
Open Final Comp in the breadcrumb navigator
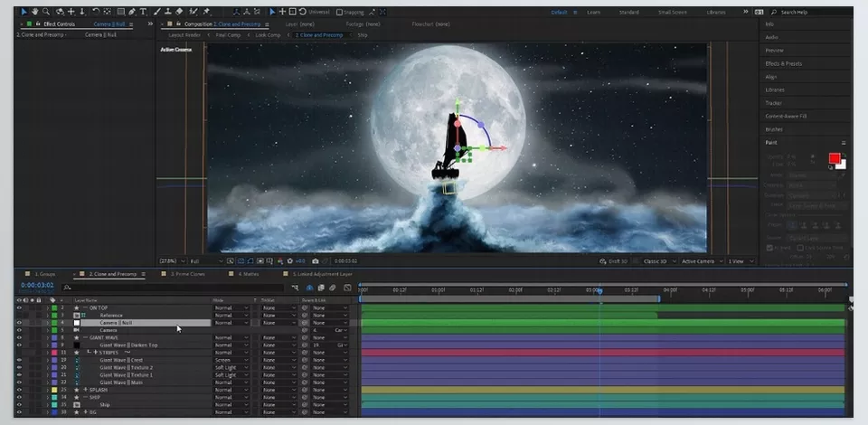[228, 35]
